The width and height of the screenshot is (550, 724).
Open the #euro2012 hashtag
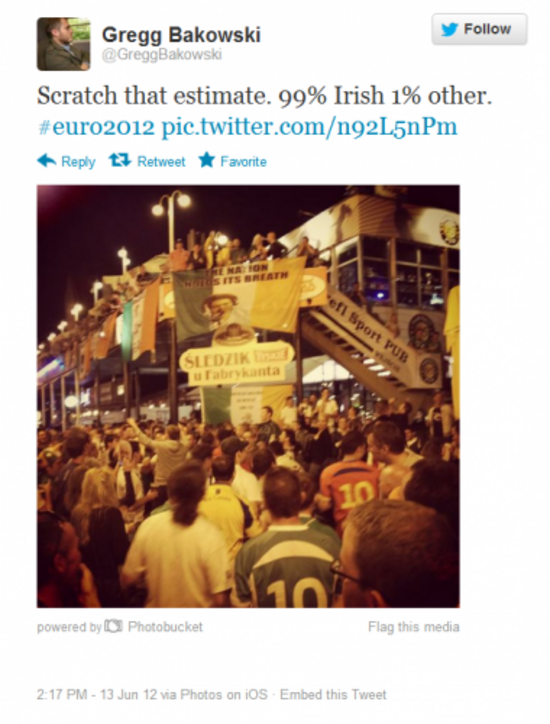96,127
